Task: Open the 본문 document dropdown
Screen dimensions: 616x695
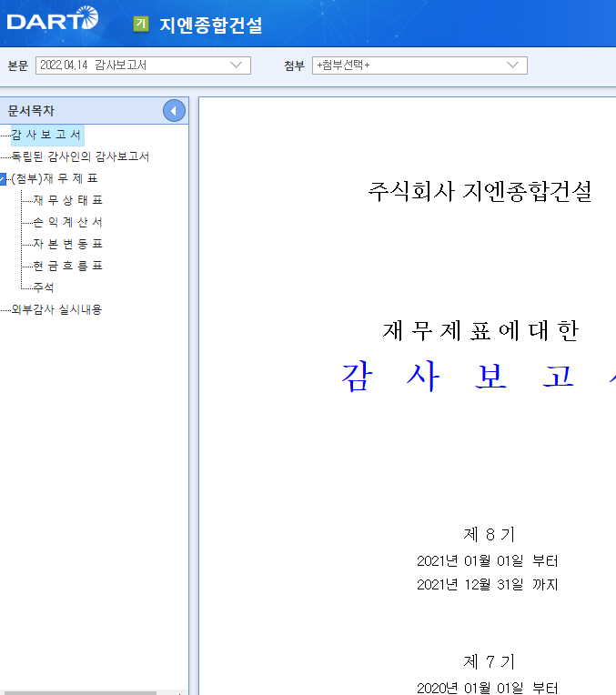Action: [x=143, y=65]
